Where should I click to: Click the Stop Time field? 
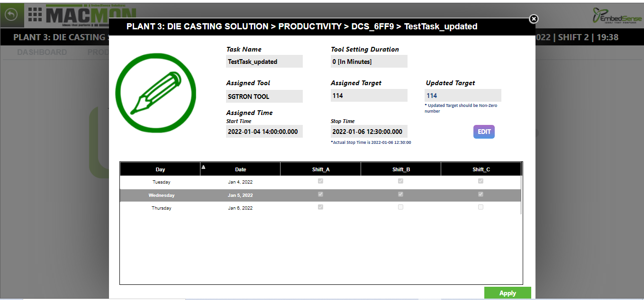(369, 132)
